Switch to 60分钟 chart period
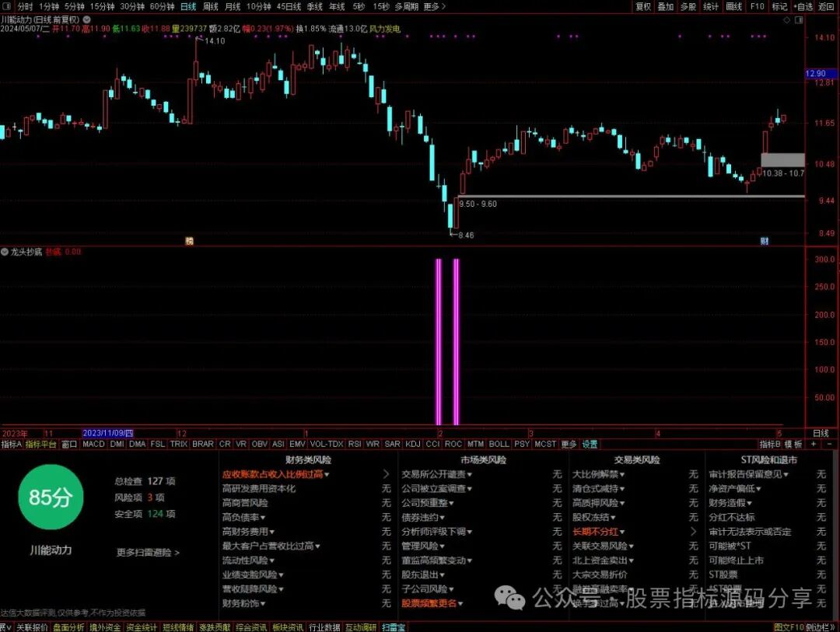 (x=163, y=6)
